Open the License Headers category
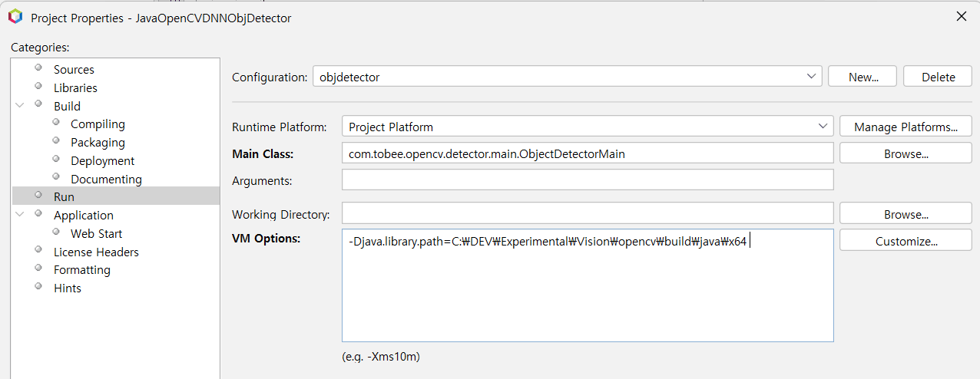The image size is (980, 379). [96, 252]
